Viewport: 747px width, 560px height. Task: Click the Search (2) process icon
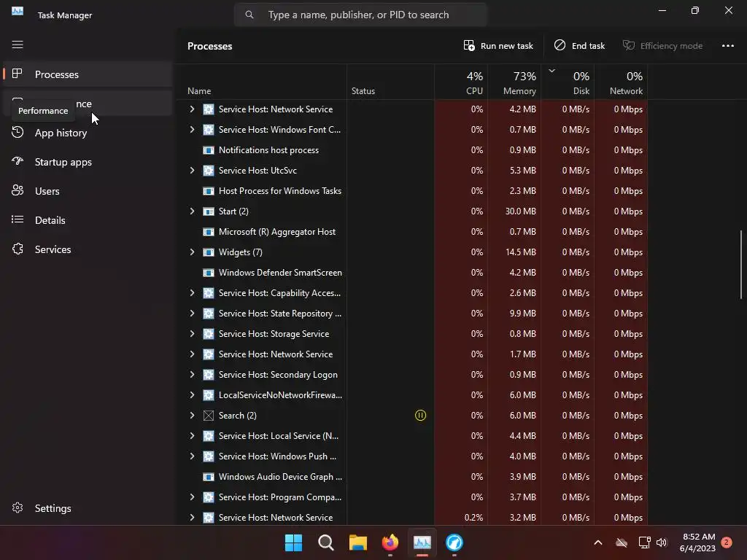pos(208,416)
